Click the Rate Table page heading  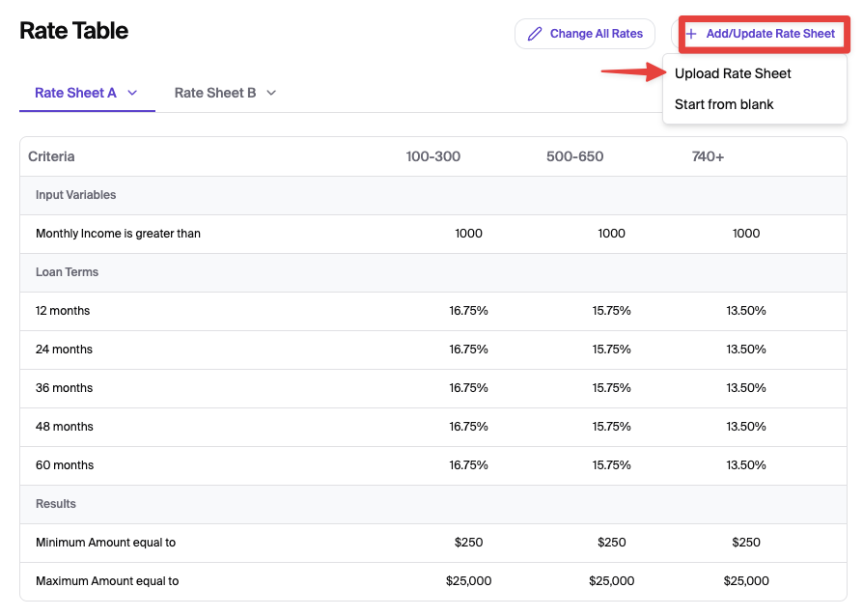pyautogui.click(x=74, y=31)
